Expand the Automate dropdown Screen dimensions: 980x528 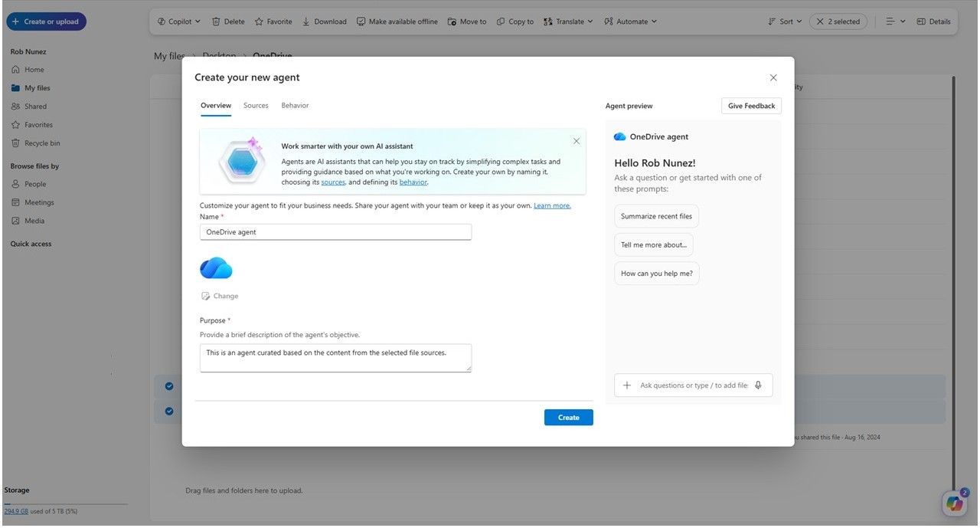pyautogui.click(x=630, y=21)
